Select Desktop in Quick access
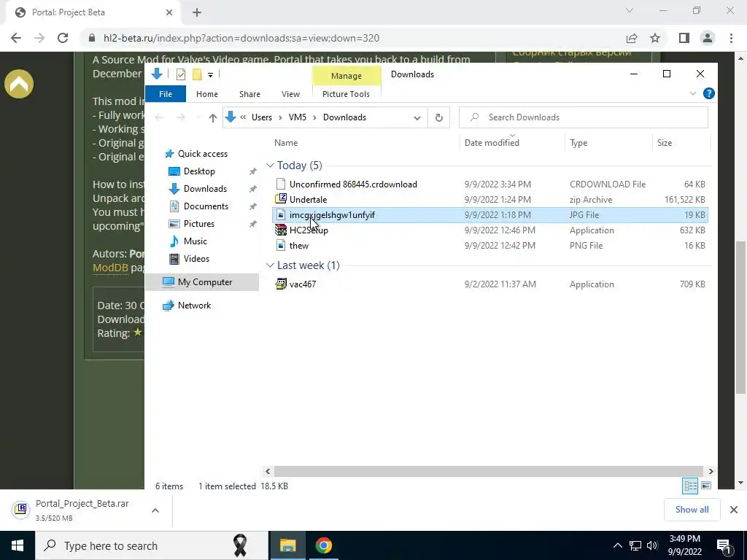Image resolution: width=747 pixels, height=560 pixels. point(198,171)
